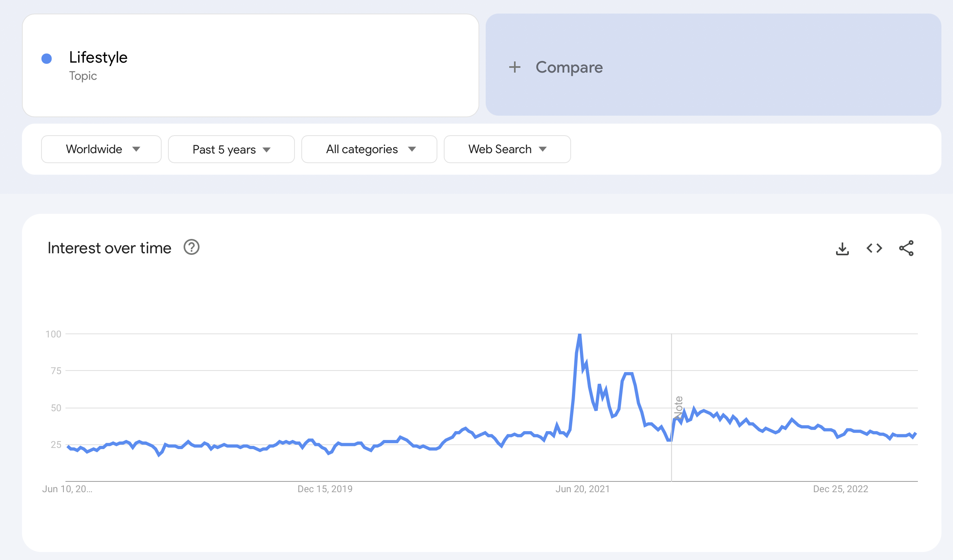Screen dimensions: 953x560
Task: Open the embed code icon
Action: 874,248
